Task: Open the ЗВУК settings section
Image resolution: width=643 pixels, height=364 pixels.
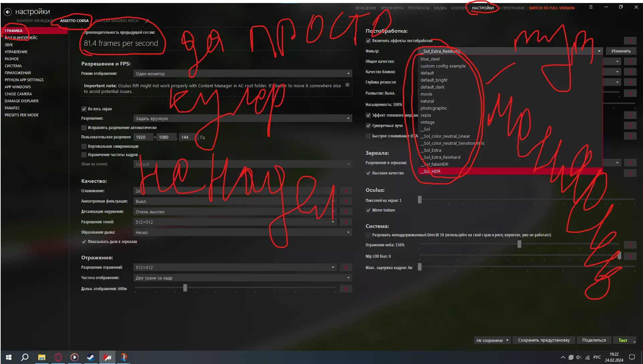Action: 9,45
